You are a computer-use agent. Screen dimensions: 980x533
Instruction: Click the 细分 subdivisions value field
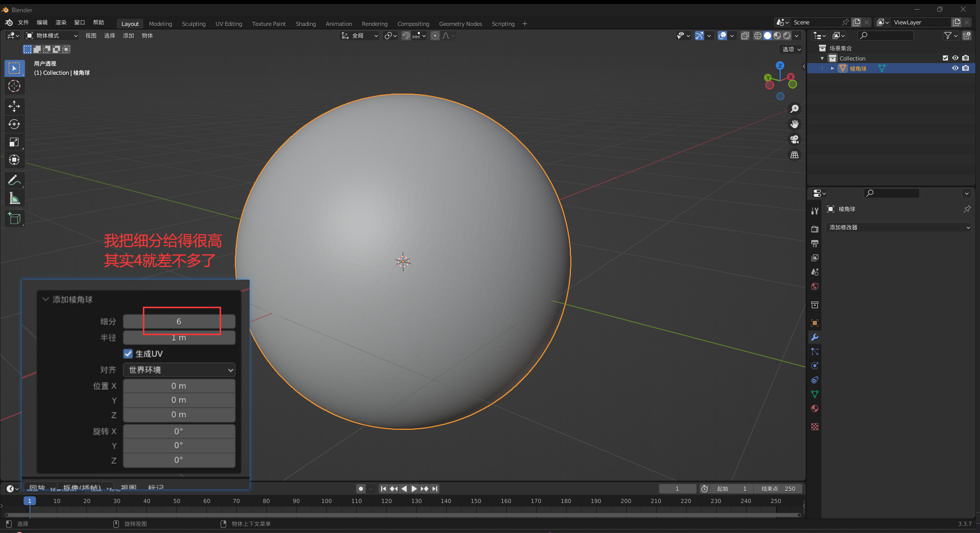(179, 321)
